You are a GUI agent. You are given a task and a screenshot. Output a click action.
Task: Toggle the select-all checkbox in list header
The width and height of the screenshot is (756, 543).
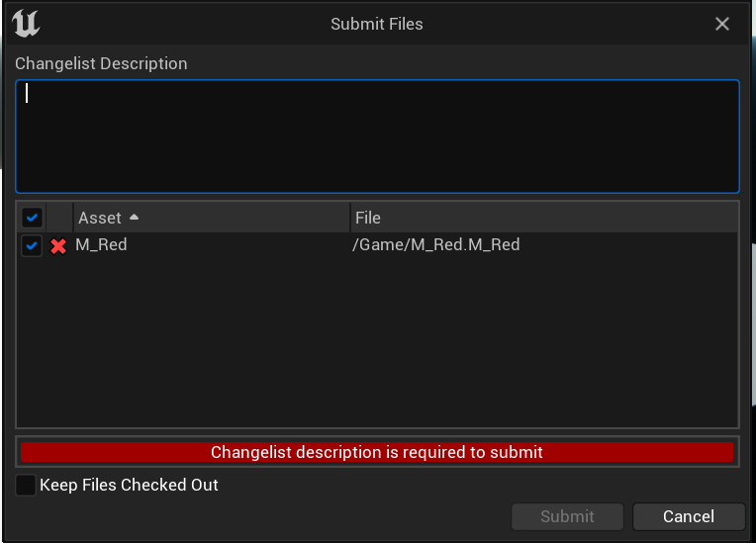[32, 218]
